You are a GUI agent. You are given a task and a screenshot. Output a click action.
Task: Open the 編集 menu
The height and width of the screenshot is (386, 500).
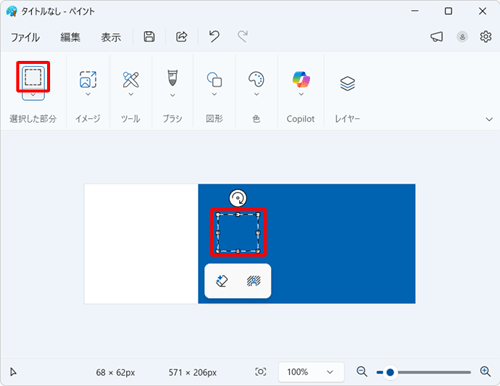70,37
